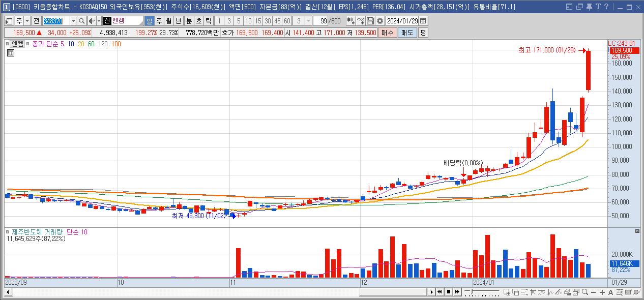Click the zoom magnifier icon in bottom toolbar
Image resolution: width=644 pixels, height=300 pixels.
pos(585,292)
